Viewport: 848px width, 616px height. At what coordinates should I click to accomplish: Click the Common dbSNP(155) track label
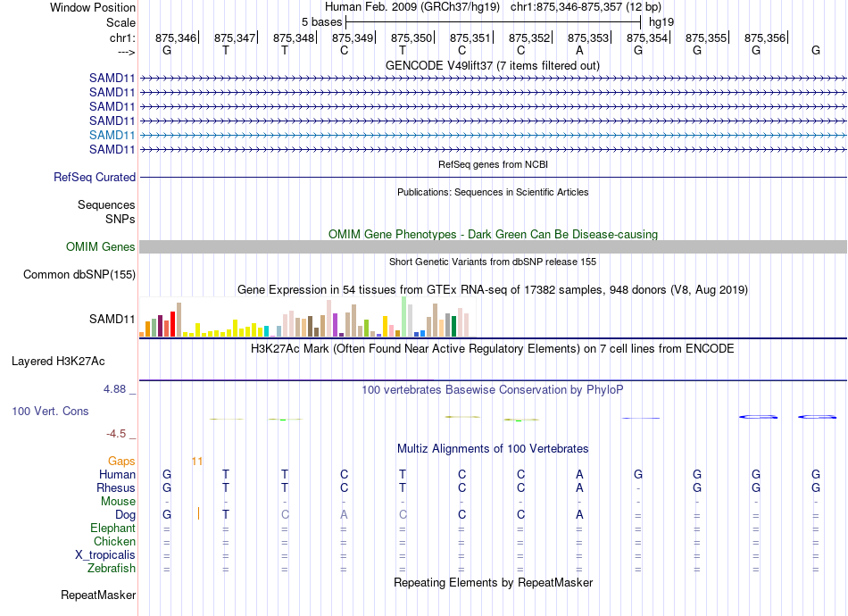pos(79,275)
